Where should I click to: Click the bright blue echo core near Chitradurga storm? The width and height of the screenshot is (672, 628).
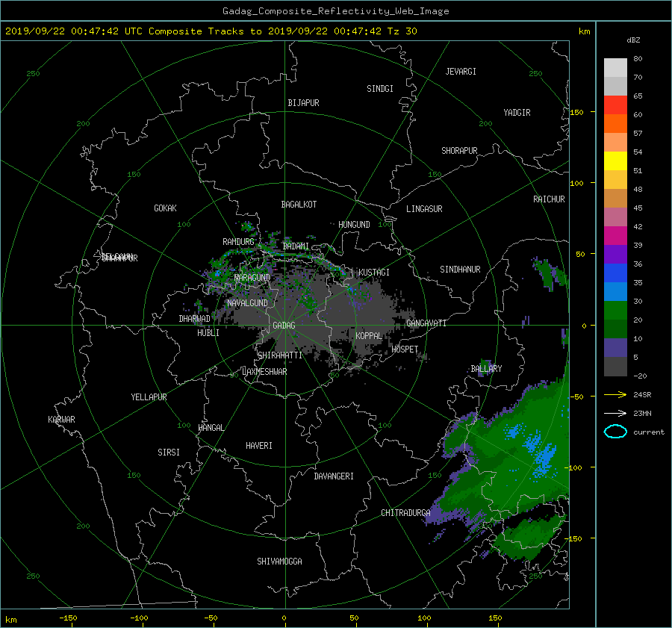point(545,458)
